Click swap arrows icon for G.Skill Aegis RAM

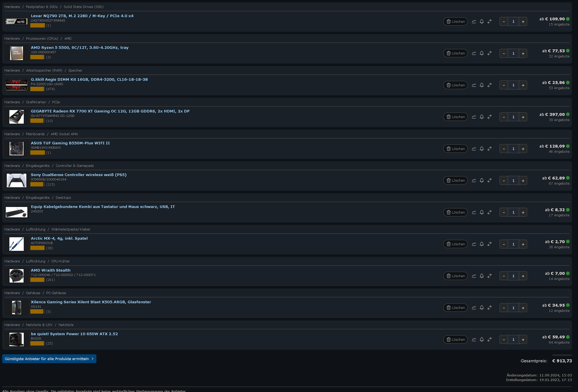(489, 85)
